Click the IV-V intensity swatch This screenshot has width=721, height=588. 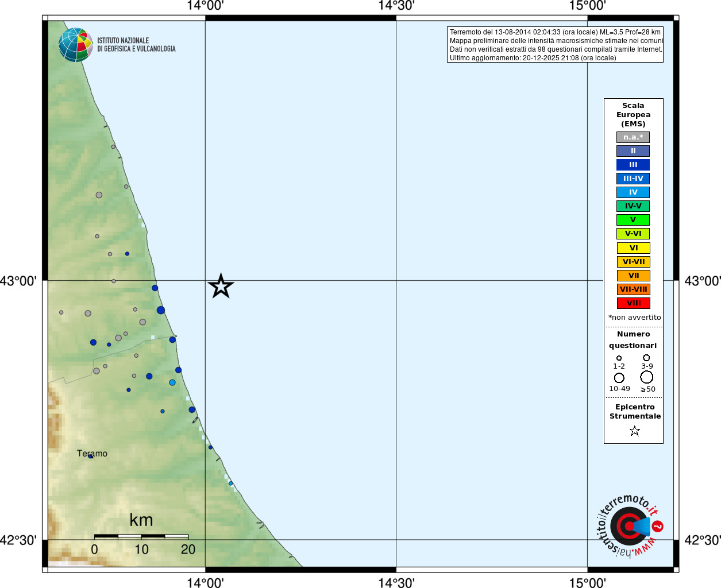pyautogui.click(x=633, y=206)
